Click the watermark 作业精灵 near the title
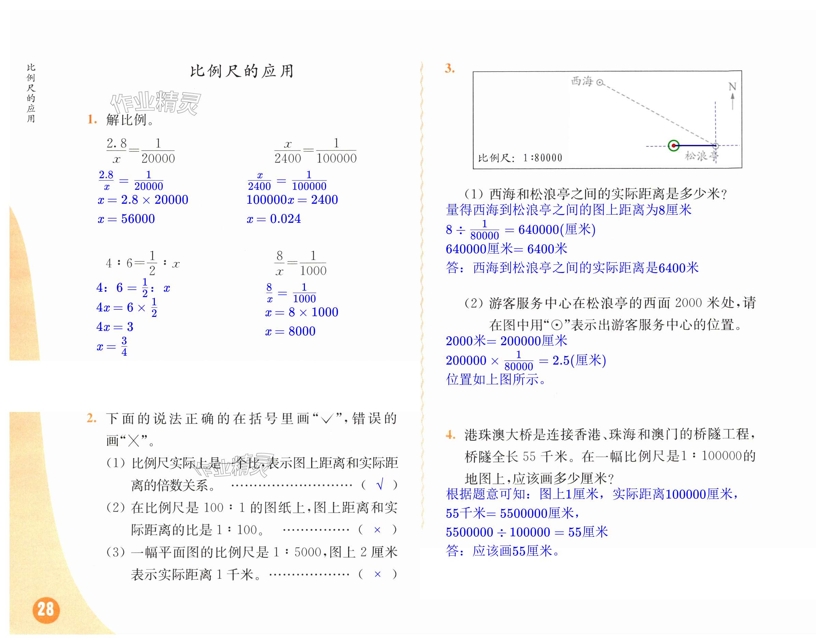Image resolution: width=825 pixels, height=644 pixels. pos(155,102)
